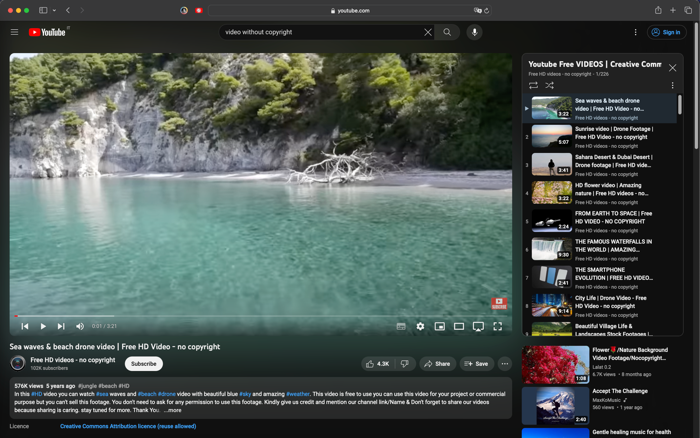Click the #drone hashtag link
Image resolution: width=700 pixels, height=438 pixels.
167,394
